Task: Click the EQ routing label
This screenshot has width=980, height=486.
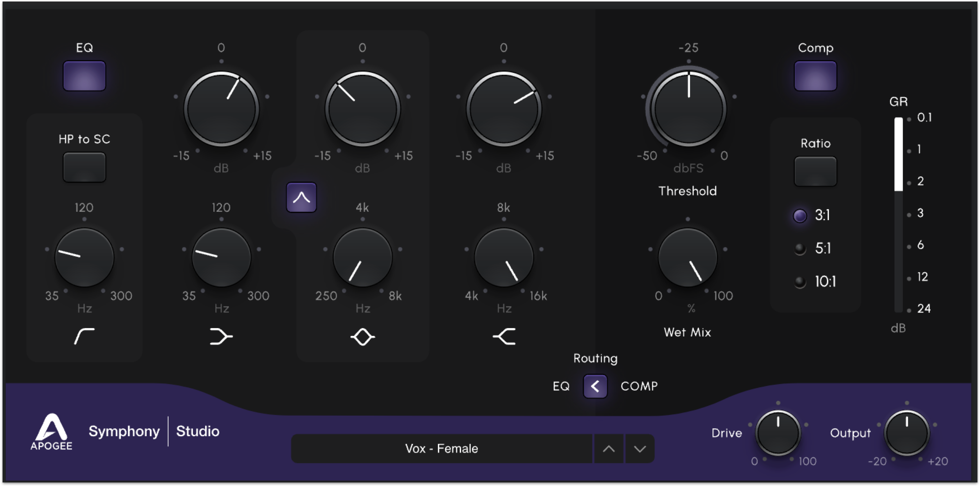Action: coord(561,386)
